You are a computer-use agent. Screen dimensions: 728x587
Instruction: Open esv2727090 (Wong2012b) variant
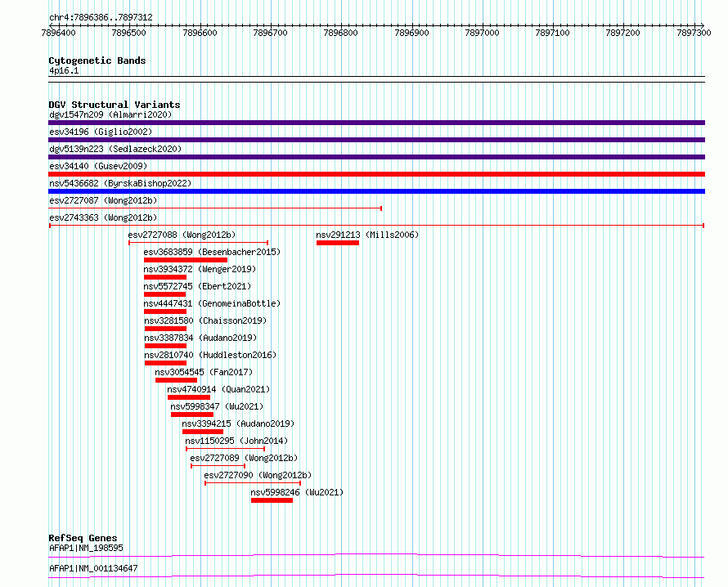(x=258, y=475)
